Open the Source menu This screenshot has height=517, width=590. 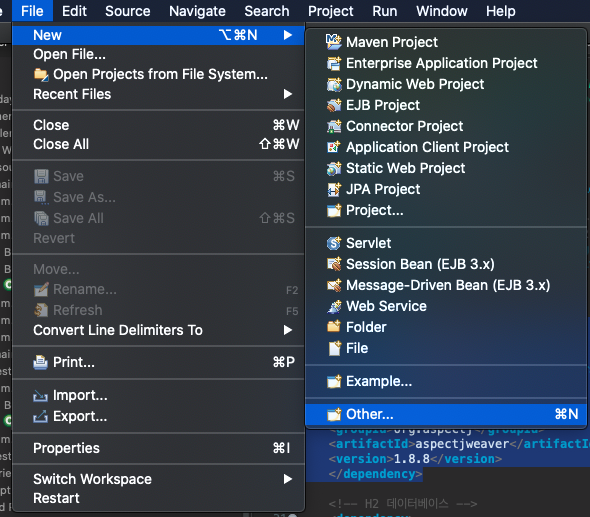click(128, 11)
